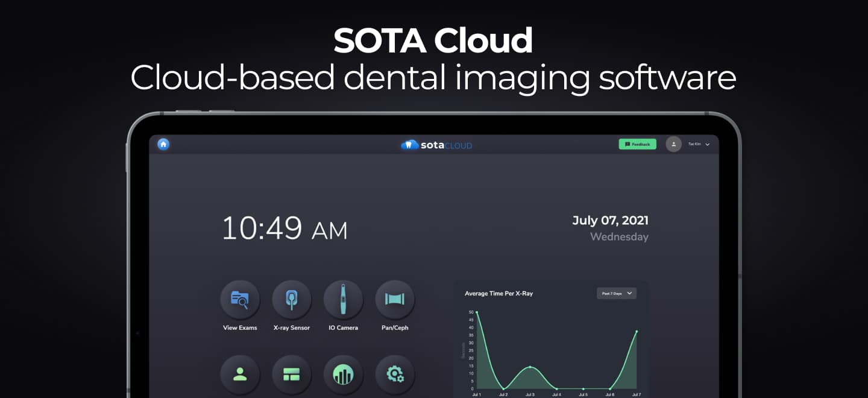Image resolution: width=868 pixels, height=398 pixels.
Task: Start the IO Camera
Action: [344, 299]
